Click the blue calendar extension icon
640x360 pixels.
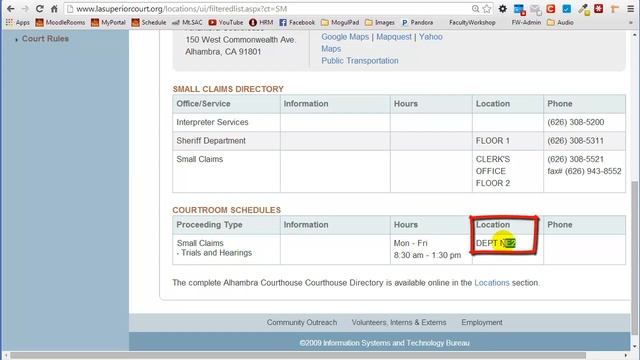(519, 9)
